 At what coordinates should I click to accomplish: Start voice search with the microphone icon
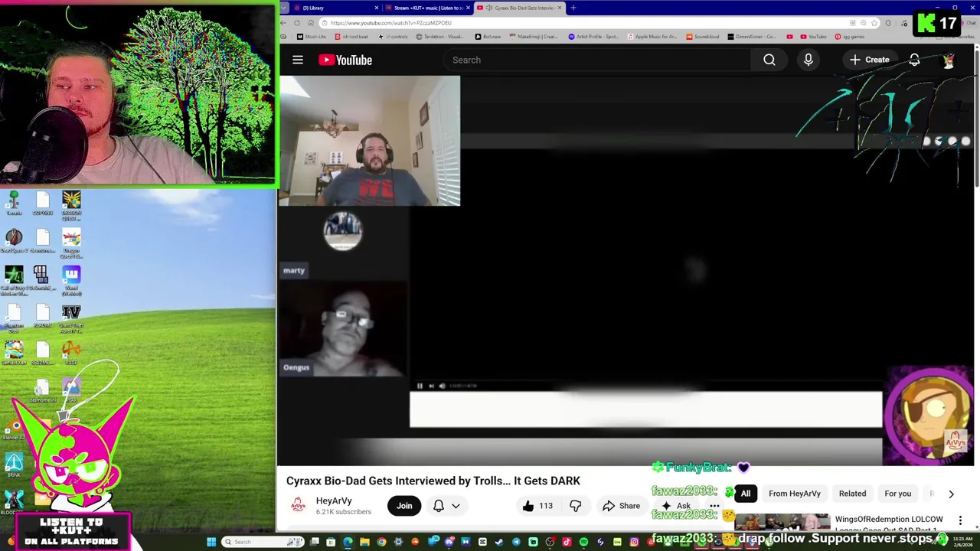pyautogui.click(x=808, y=60)
